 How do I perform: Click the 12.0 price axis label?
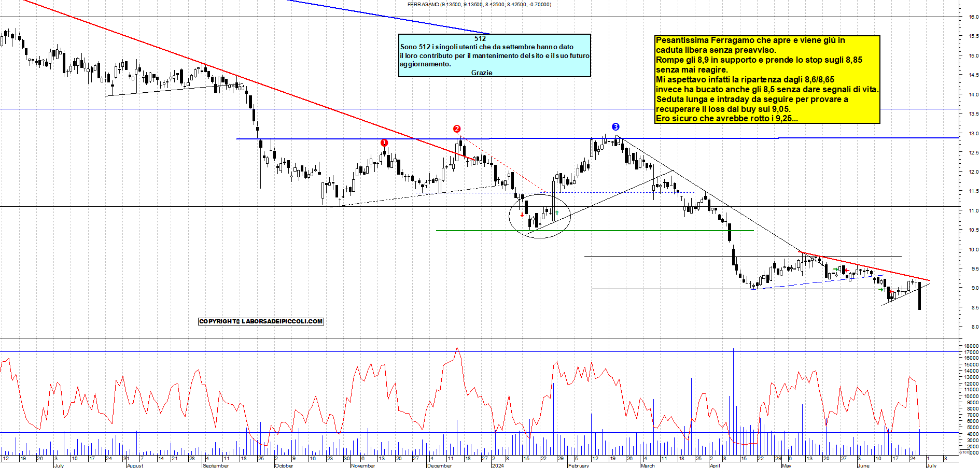[973, 172]
